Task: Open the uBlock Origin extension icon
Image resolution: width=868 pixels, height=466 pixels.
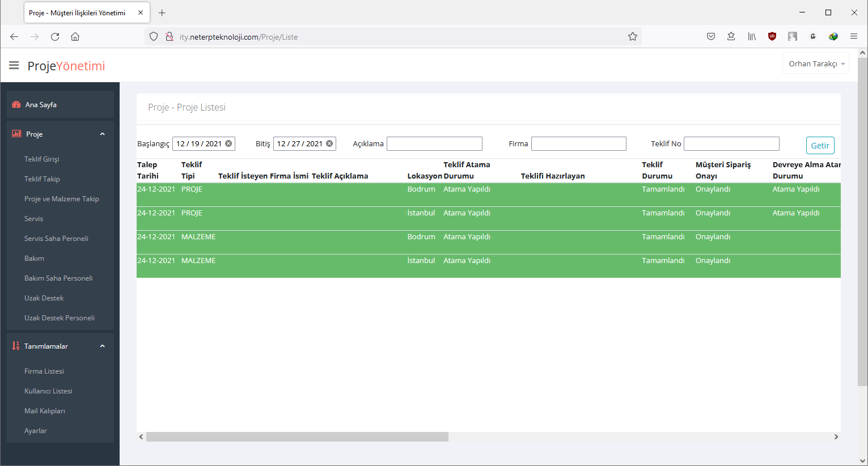Action: pos(772,37)
